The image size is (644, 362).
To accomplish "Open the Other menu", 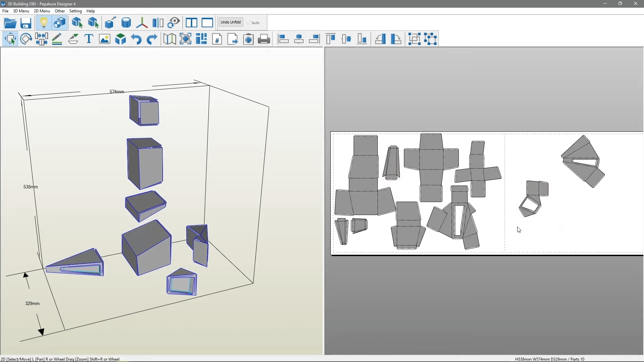I will 60,11.
